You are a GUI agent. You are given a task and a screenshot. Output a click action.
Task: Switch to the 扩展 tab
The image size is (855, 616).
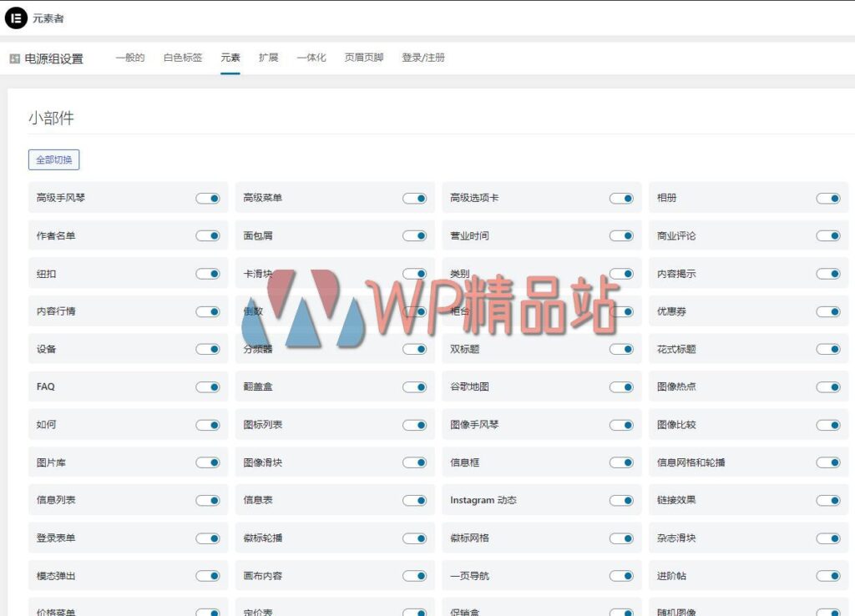pyautogui.click(x=268, y=58)
